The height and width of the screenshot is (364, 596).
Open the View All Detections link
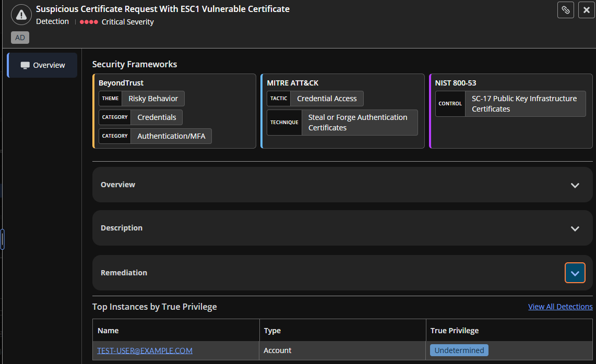coord(561,307)
